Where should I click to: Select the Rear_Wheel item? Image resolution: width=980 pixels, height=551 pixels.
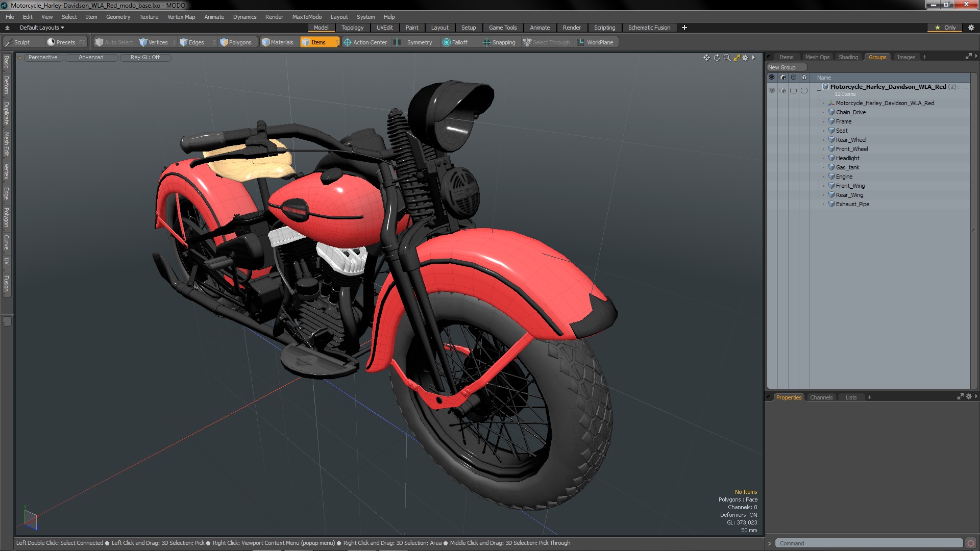point(851,140)
